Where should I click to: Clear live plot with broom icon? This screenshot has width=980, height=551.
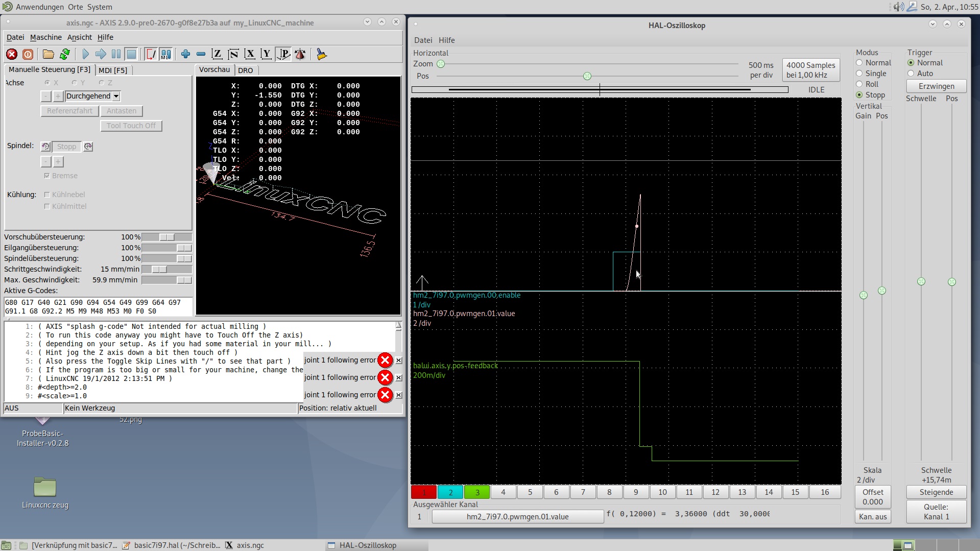(321, 54)
